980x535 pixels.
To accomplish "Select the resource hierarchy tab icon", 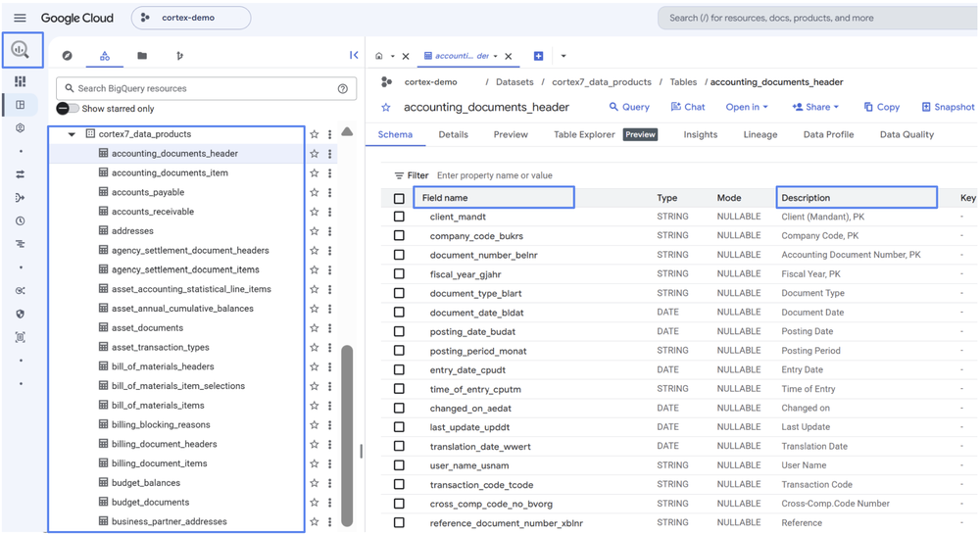I will click(105, 56).
